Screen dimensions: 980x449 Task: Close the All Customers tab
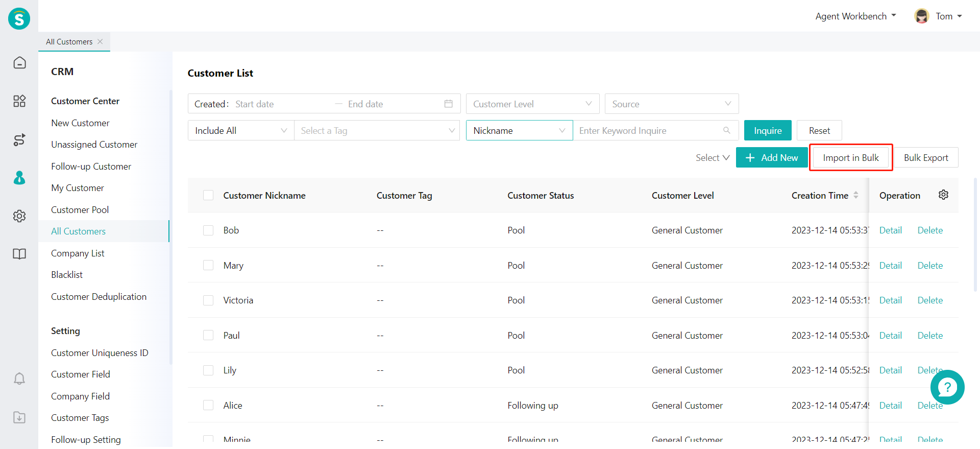(x=100, y=41)
